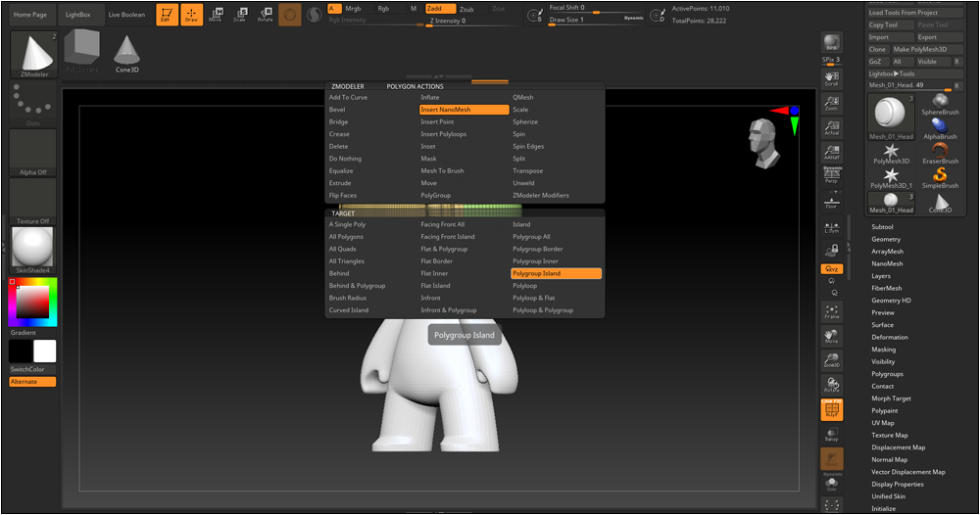The image size is (980, 515).
Task: Choose Extrude in Polygon Actions
Action: click(340, 183)
